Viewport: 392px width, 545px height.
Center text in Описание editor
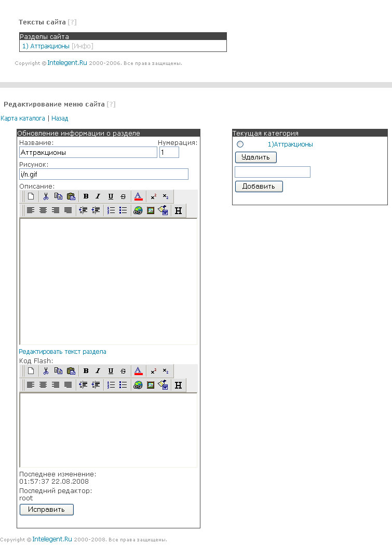[43, 210]
